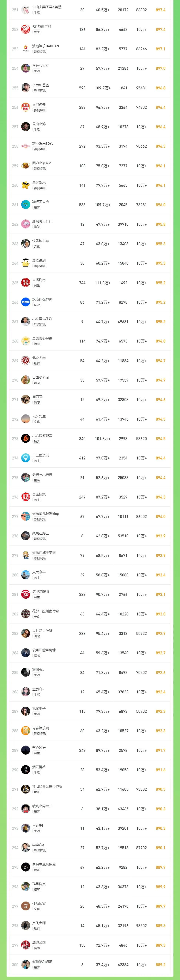Click 这里是鞍山 red avatar
The width and height of the screenshot is (180, 980).
click(26, 594)
